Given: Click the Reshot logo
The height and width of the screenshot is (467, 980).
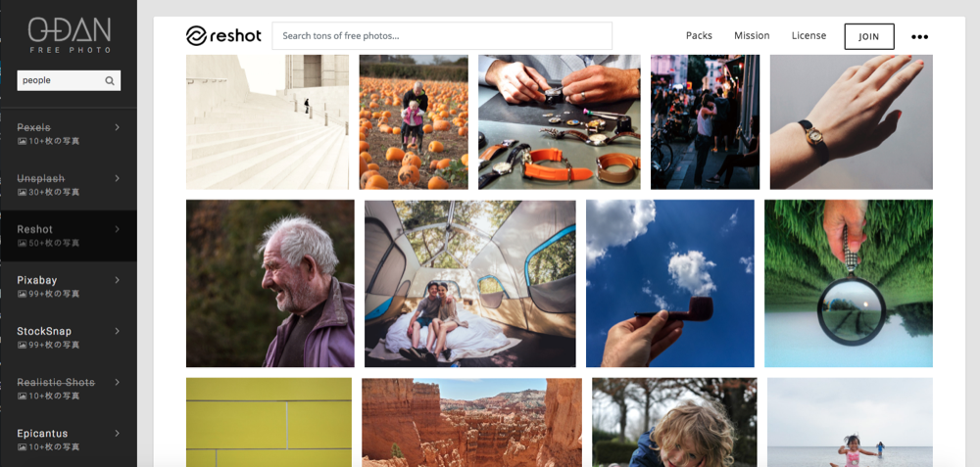Looking at the screenshot, I should coord(223,35).
